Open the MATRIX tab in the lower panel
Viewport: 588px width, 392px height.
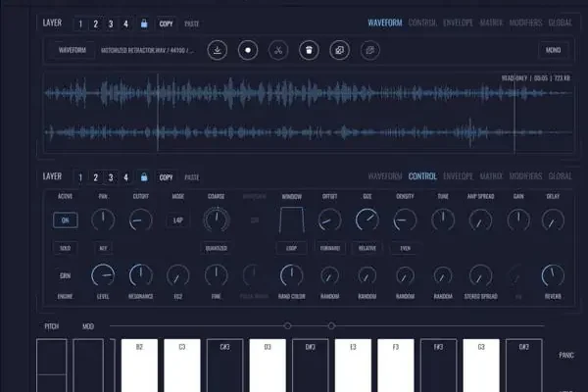(x=491, y=176)
